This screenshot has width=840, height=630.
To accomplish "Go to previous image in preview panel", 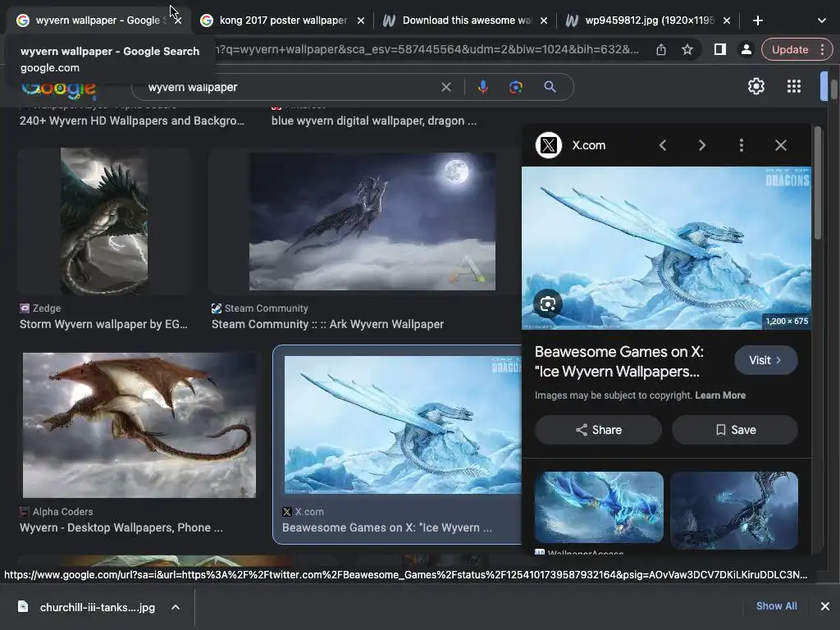I will coord(663,145).
